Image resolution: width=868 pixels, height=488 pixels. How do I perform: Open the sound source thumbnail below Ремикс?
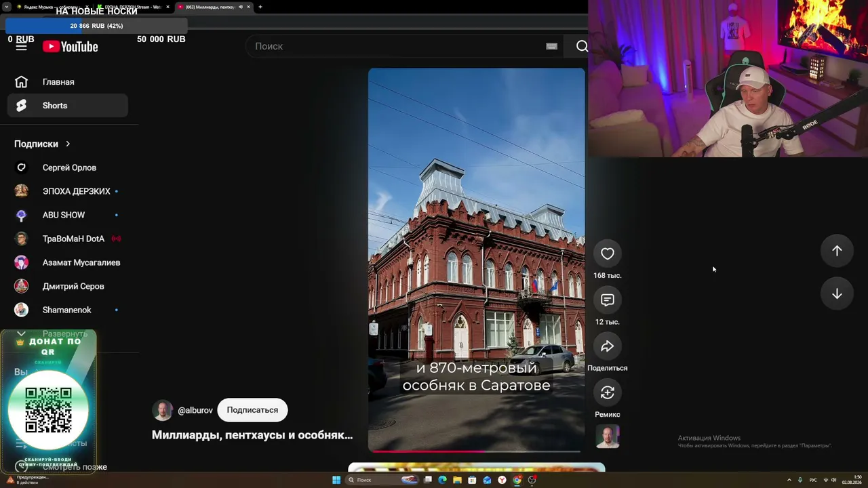point(608,436)
